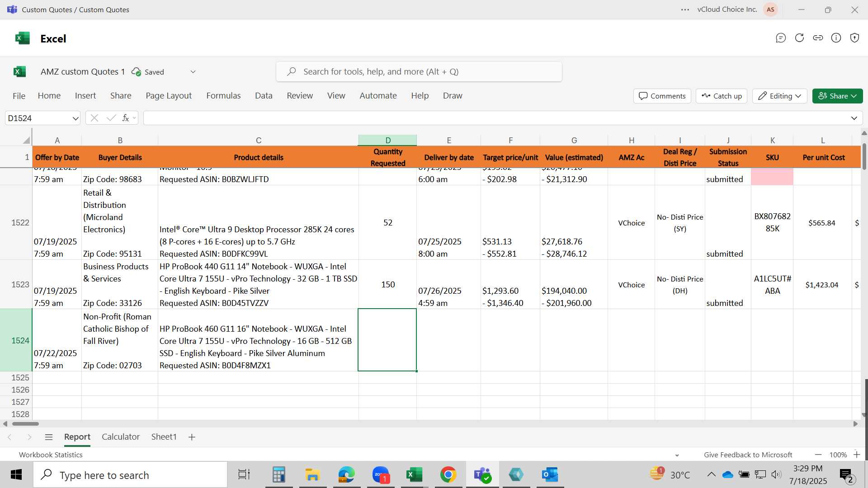Select all cells with corner triangle
The image size is (868, 488).
point(26,140)
